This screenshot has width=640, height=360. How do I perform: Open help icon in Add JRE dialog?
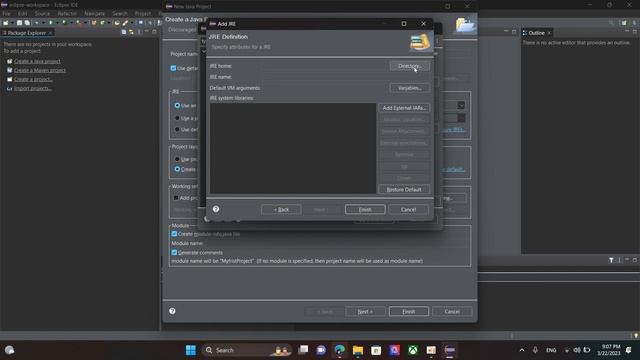[x=216, y=209]
